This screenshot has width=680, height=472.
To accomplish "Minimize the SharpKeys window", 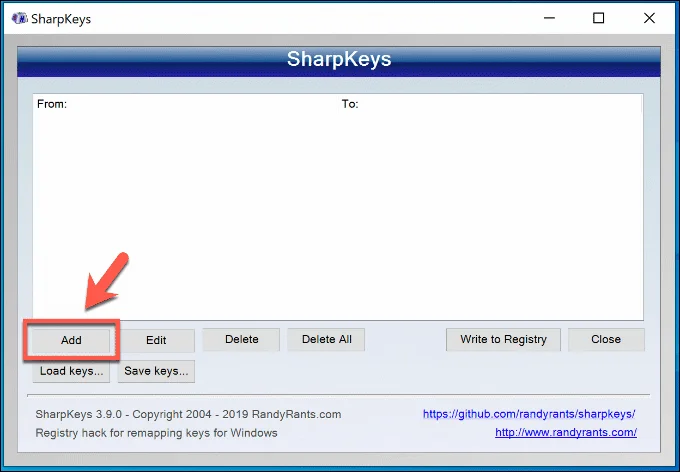I will pos(549,18).
